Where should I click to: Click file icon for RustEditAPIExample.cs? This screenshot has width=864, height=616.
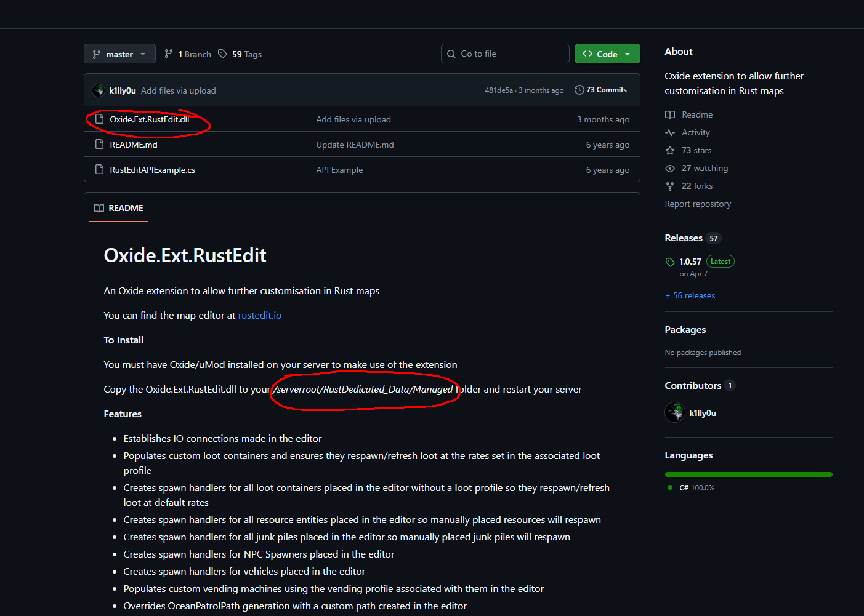[x=99, y=169]
